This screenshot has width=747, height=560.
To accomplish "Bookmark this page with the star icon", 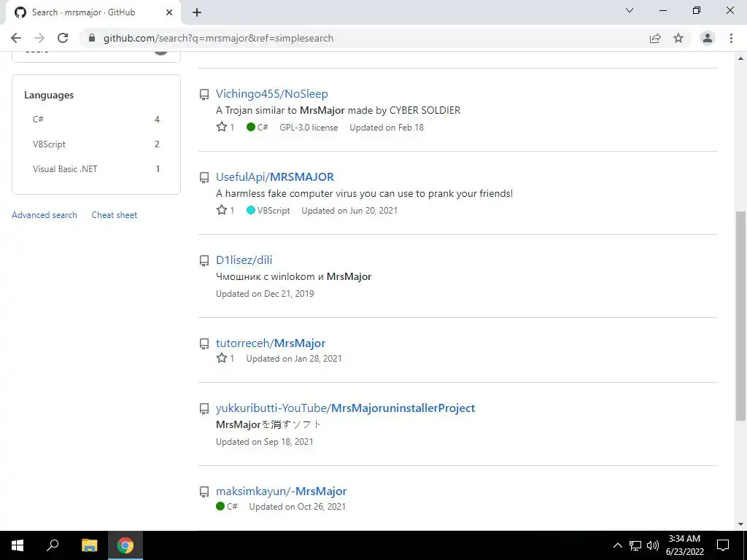I will coord(678,38).
